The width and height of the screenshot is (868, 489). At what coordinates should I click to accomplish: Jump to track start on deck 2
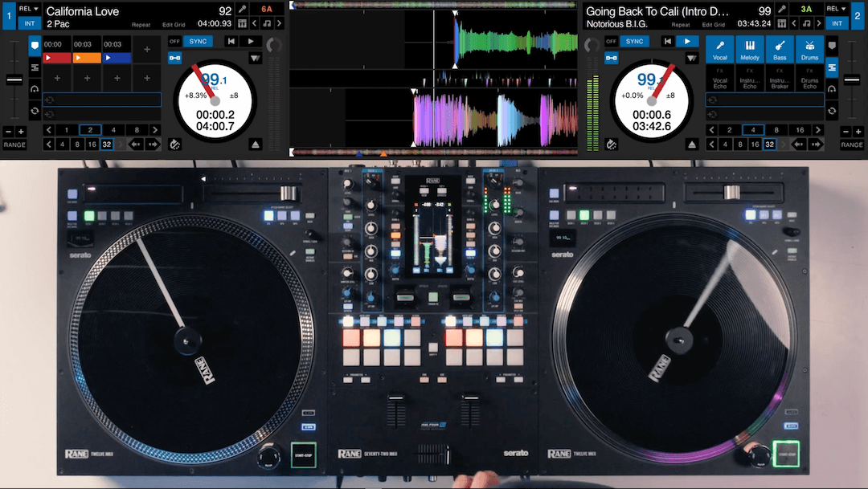(x=668, y=42)
